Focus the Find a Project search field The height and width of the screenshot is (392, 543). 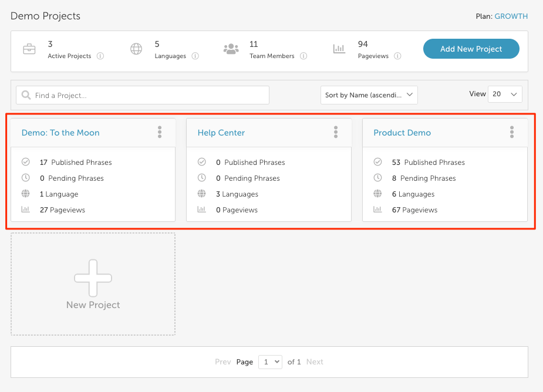click(x=143, y=95)
